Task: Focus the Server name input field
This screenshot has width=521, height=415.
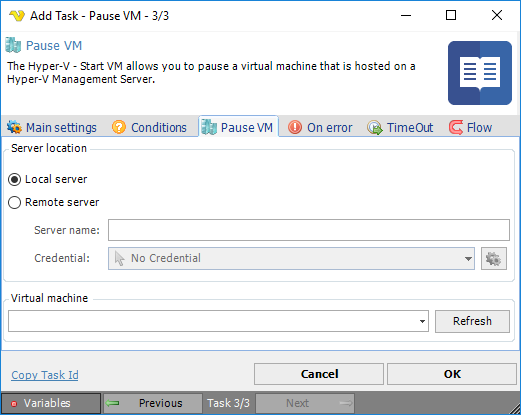Action: [x=309, y=230]
